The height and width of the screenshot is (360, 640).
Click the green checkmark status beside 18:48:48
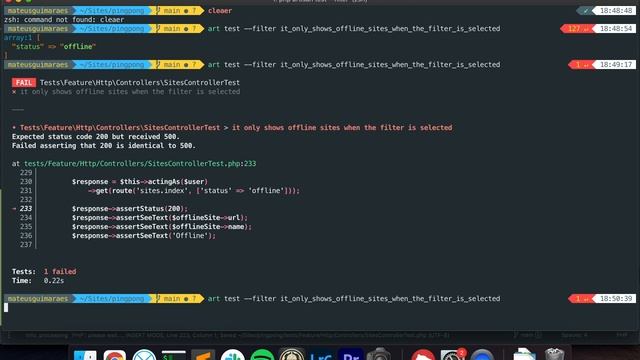click(586, 11)
